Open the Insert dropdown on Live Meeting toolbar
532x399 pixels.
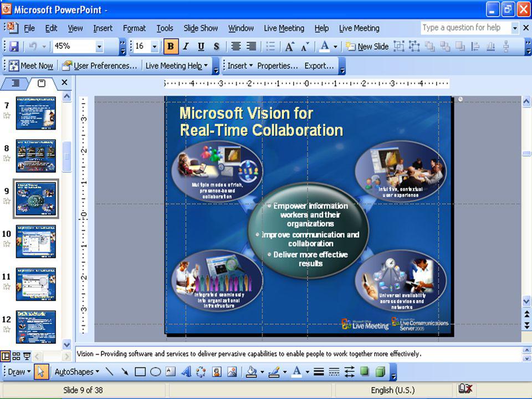tap(240, 65)
